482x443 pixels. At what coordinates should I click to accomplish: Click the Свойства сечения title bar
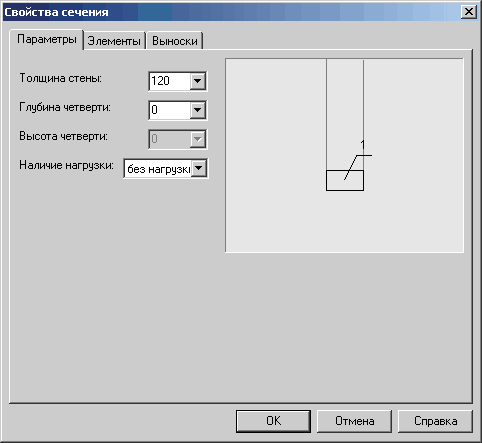(x=230, y=12)
